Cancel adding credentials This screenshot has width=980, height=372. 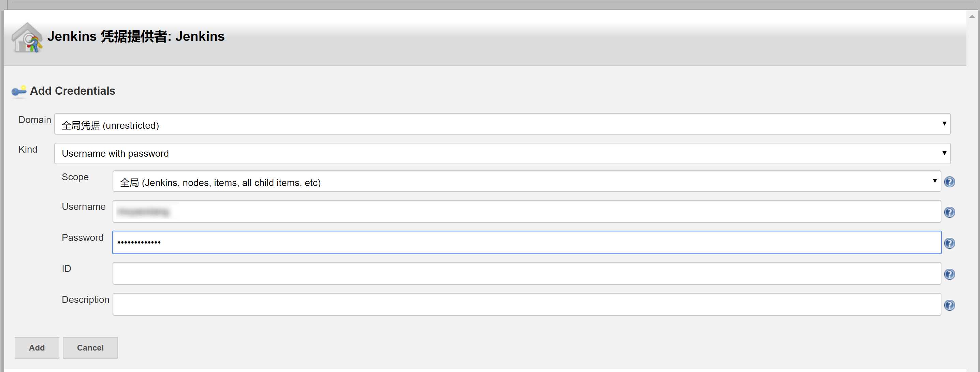(90, 348)
